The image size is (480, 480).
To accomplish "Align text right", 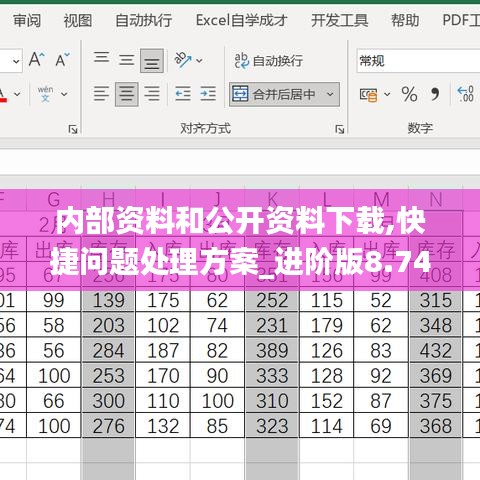I will click(x=152, y=94).
